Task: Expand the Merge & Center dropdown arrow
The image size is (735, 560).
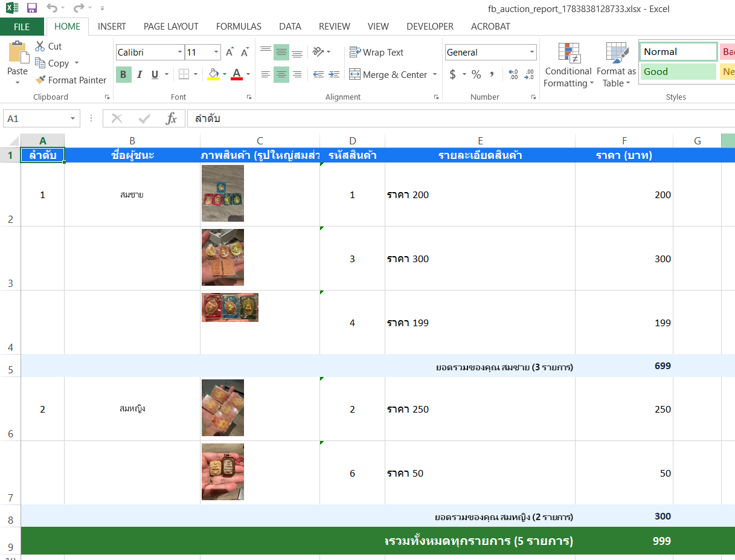Action: [434, 75]
